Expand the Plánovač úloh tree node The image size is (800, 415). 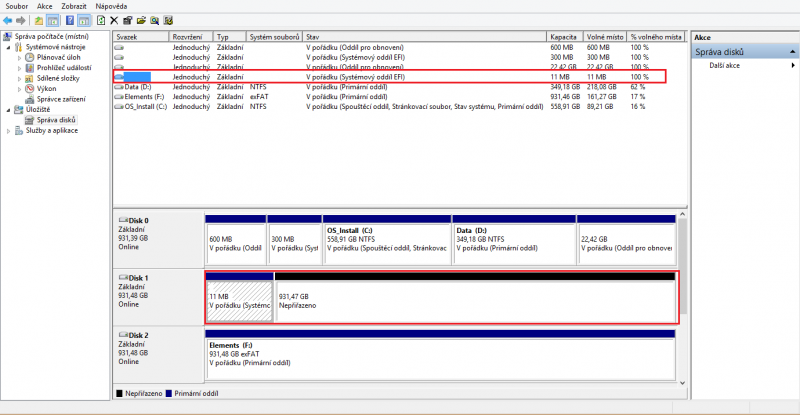pos(19,58)
